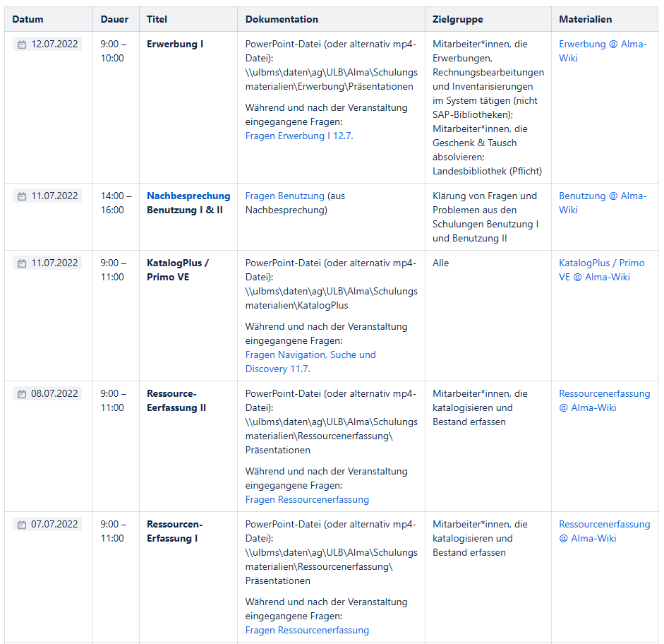Select the 12.07.2022 date badge
Image resolution: width=664 pixels, height=644 pixels.
[x=54, y=44]
